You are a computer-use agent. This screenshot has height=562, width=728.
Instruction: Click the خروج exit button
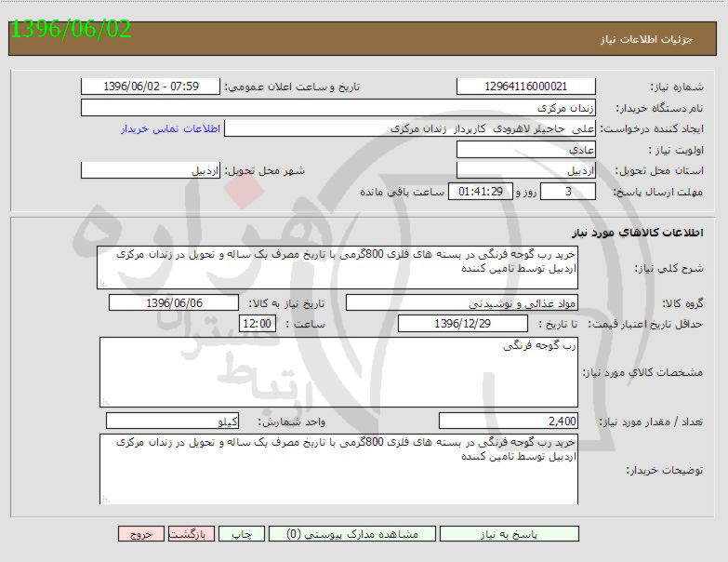point(141,534)
